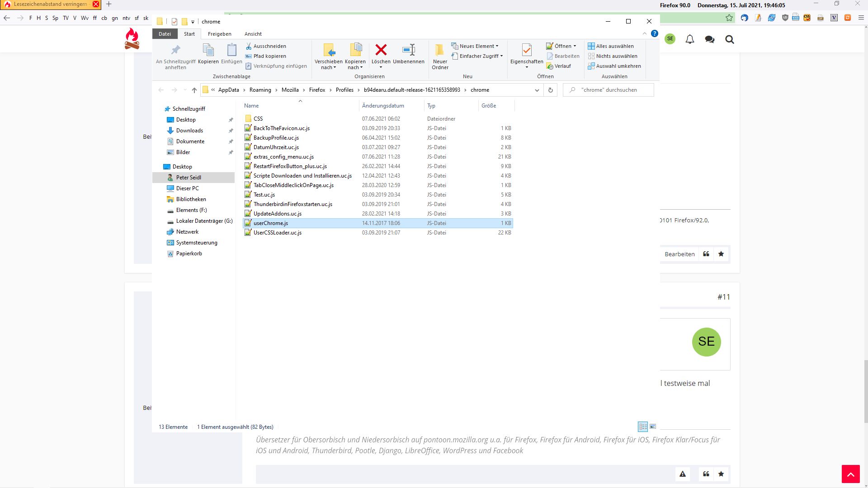Open the Datei menu tab

click(165, 34)
